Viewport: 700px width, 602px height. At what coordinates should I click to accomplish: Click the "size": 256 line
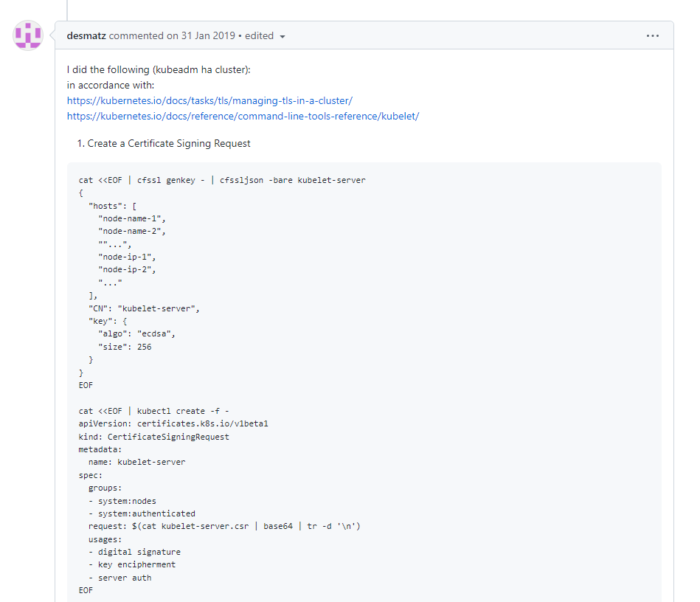pyautogui.click(x=125, y=347)
